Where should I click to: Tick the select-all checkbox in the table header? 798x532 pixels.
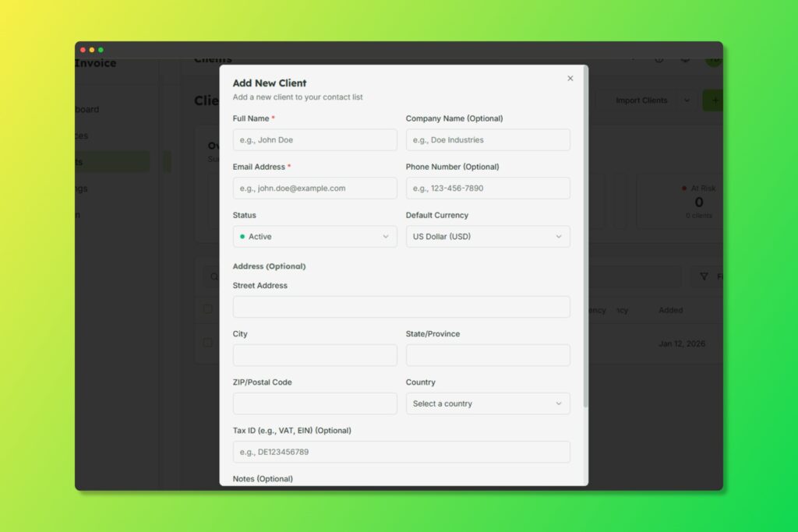click(x=207, y=309)
